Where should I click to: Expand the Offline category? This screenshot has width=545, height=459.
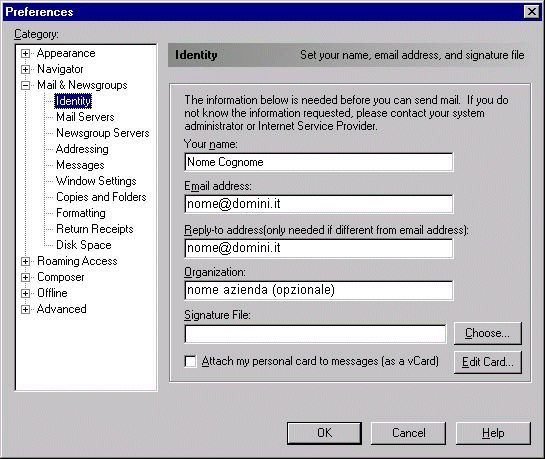click(25, 294)
